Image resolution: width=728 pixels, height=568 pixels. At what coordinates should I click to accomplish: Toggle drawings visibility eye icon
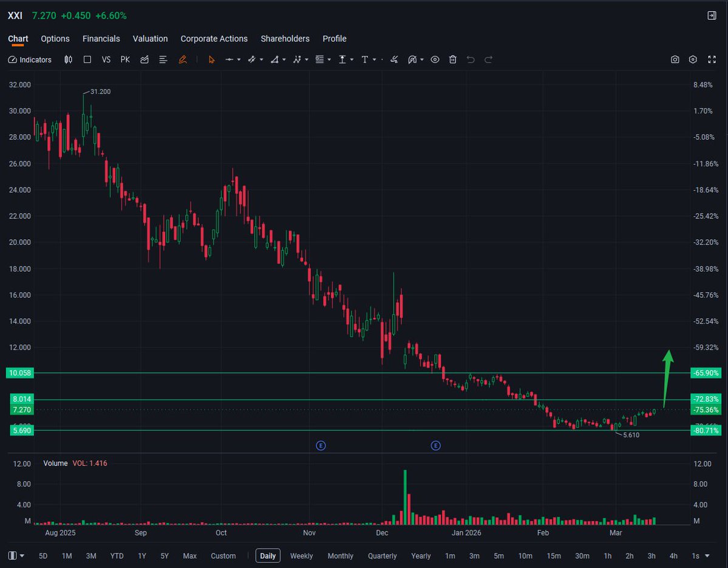pos(435,59)
